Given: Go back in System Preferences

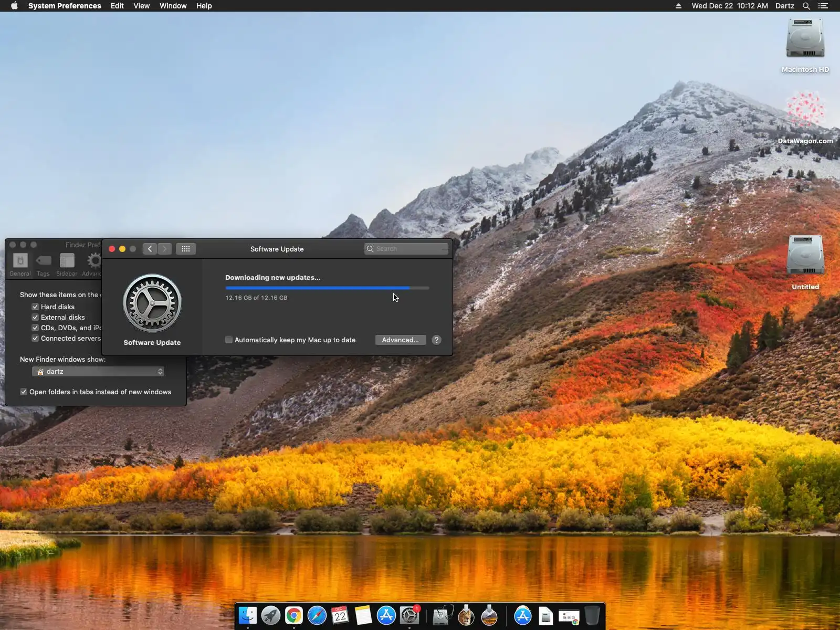Looking at the screenshot, I should click(x=150, y=249).
